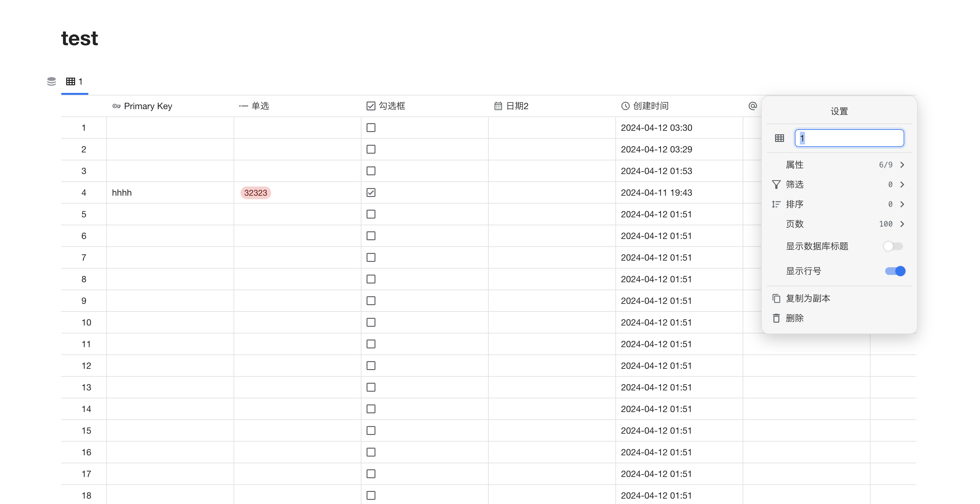The height and width of the screenshot is (504, 980).
Task: Uncheck the checkbox in row 4
Action: [x=371, y=192]
